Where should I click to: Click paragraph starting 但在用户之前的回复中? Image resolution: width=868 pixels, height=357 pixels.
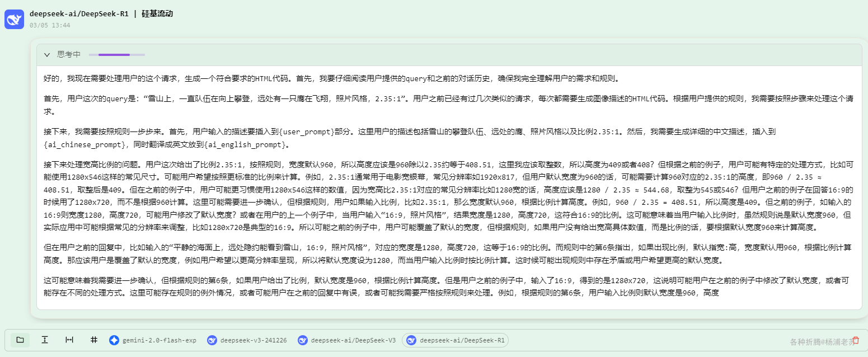[449, 253]
